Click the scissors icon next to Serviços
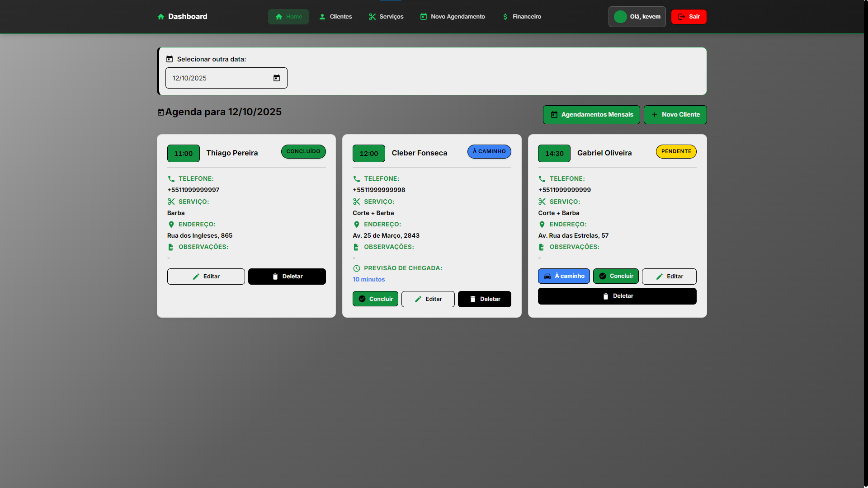 [x=372, y=16]
